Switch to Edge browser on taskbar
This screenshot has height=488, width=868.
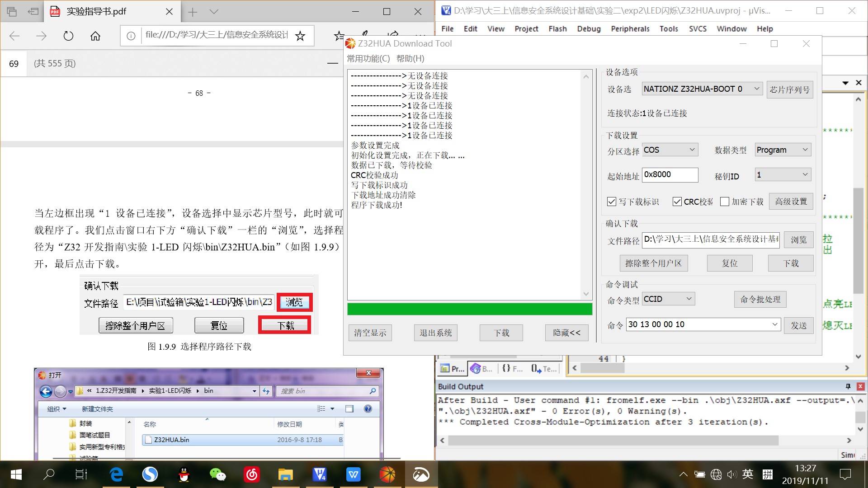coord(117,474)
